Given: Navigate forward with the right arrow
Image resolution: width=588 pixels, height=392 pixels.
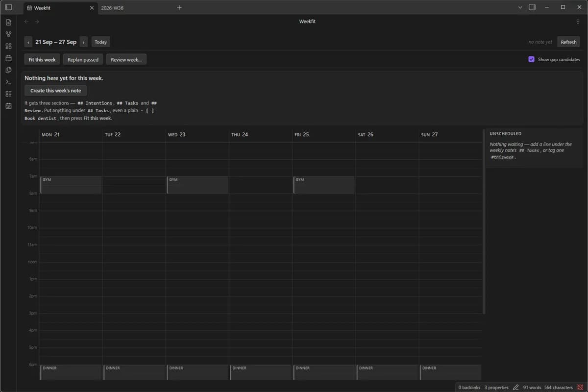Looking at the screenshot, I should coord(37,22).
